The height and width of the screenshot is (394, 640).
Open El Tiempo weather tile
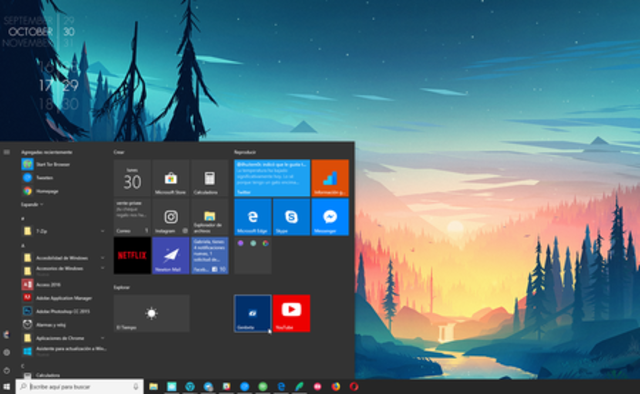[151, 313]
